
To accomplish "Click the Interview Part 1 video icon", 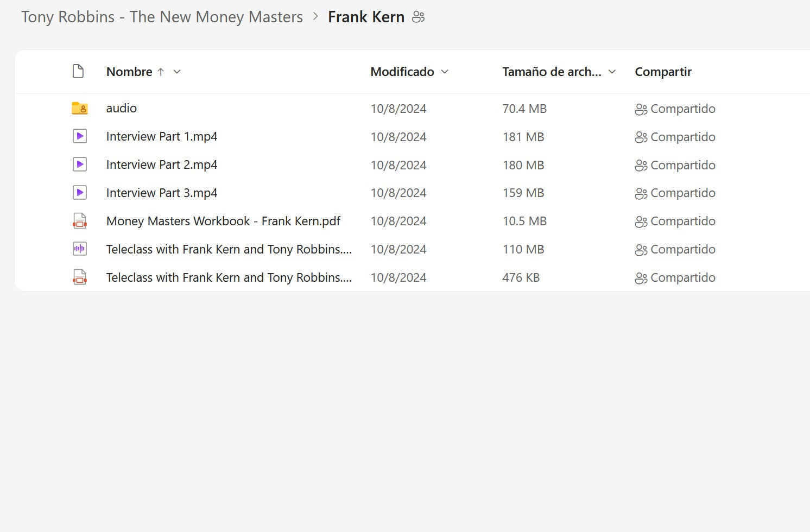I will pos(80,136).
